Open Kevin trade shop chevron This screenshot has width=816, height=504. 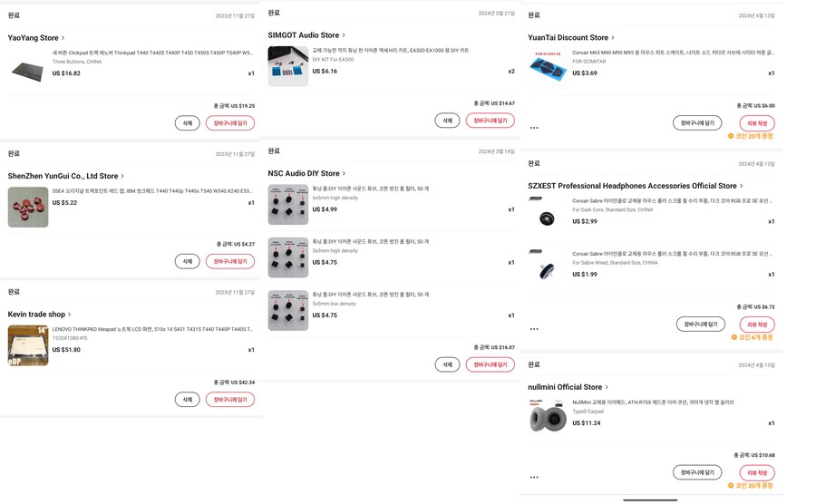tap(70, 315)
